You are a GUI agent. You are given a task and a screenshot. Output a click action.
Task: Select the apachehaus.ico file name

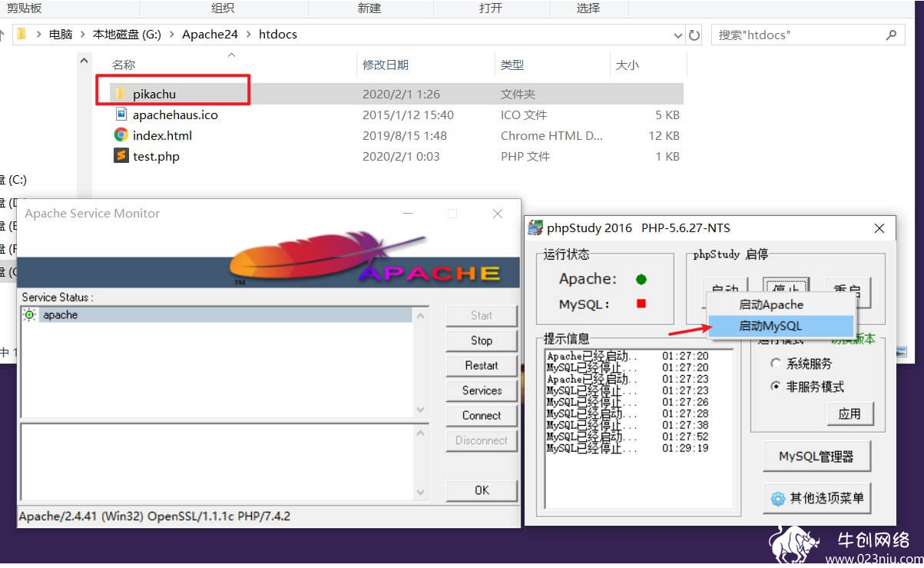pos(175,115)
